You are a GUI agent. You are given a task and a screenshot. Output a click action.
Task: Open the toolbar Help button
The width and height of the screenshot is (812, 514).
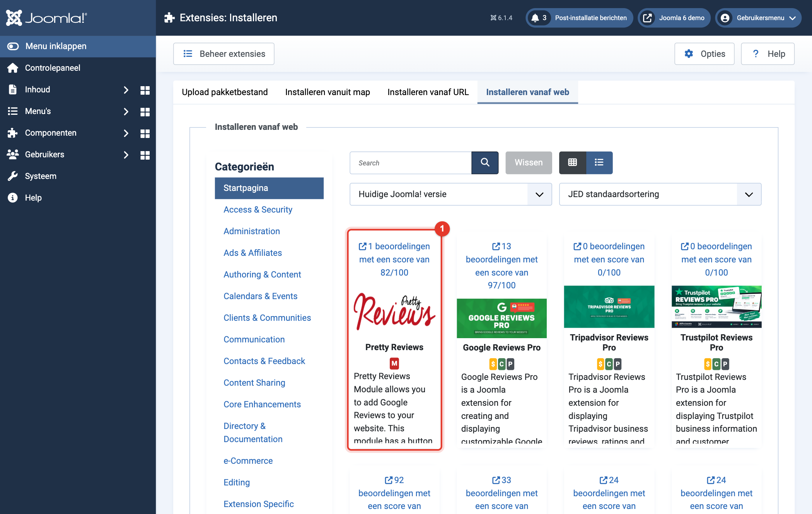tap(768, 54)
